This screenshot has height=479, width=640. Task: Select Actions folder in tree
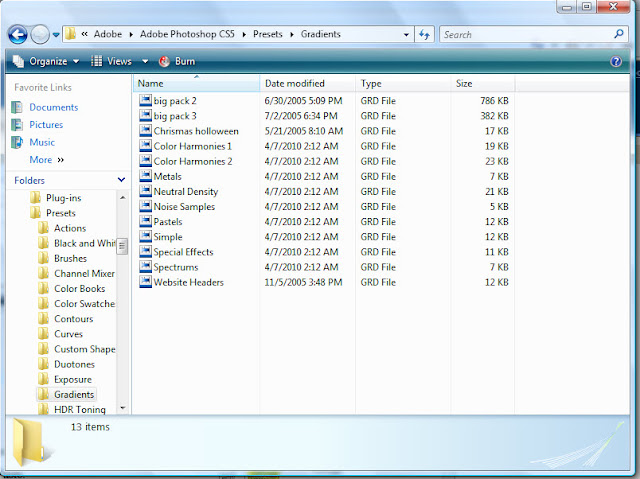pos(70,228)
